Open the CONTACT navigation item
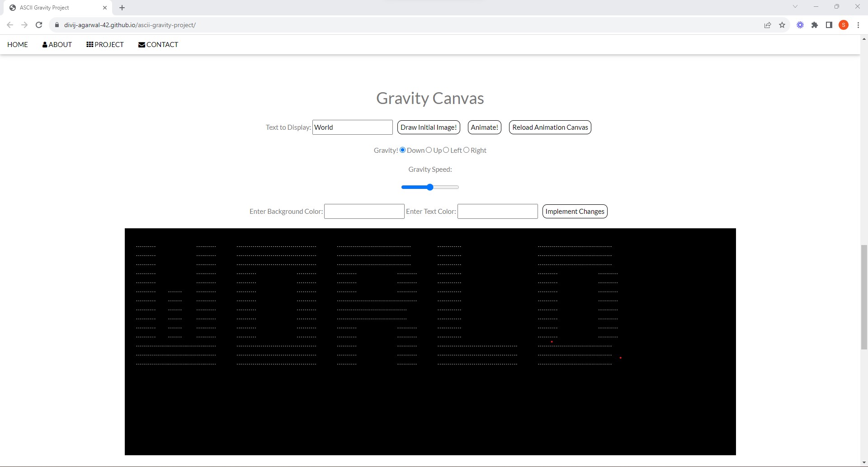 coord(158,44)
